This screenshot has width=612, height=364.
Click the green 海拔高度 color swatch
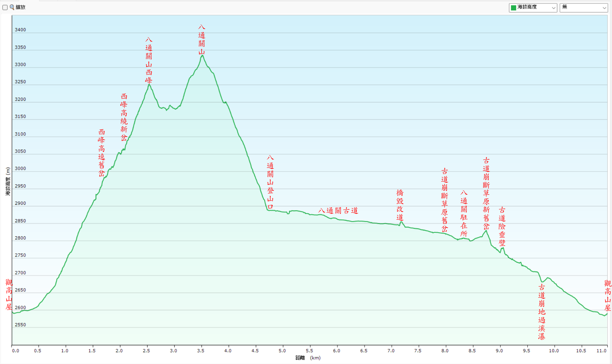pyautogui.click(x=513, y=8)
